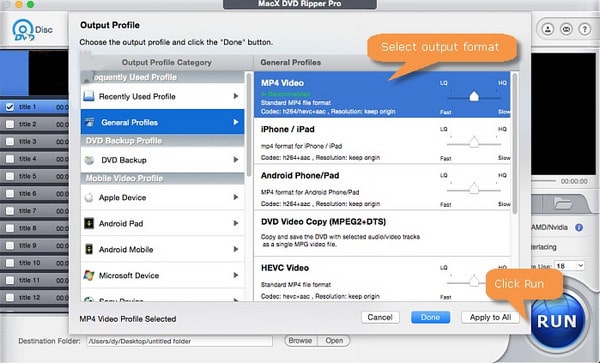
Task: Expand Apple Device arrow
Action: (x=236, y=197)
